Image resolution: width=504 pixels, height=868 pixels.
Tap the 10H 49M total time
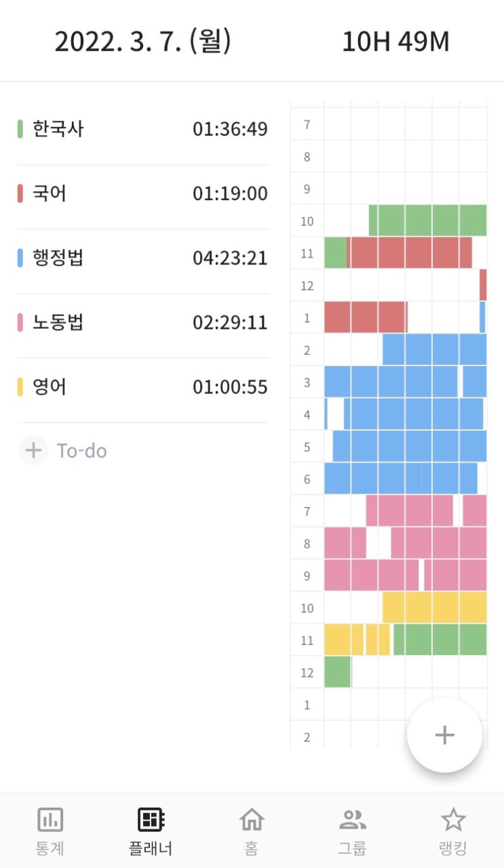(395, 42)
